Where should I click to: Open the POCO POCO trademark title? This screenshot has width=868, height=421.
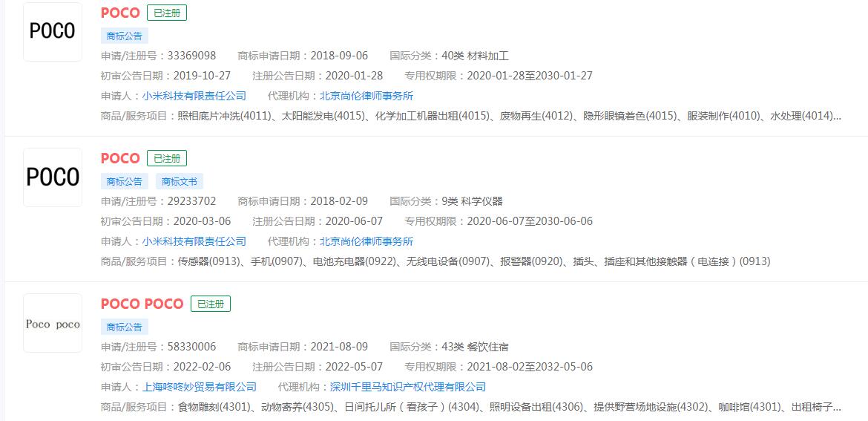point(142,304)
